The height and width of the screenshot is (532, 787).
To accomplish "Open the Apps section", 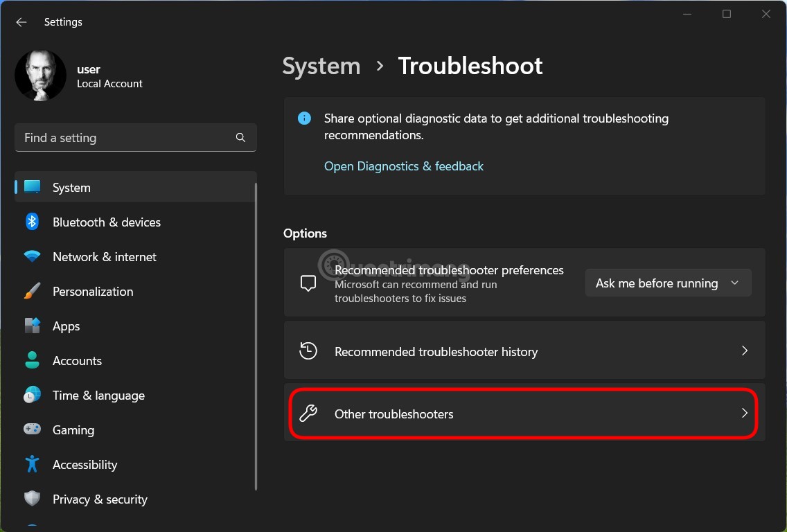I will click(x=66, y=326).
